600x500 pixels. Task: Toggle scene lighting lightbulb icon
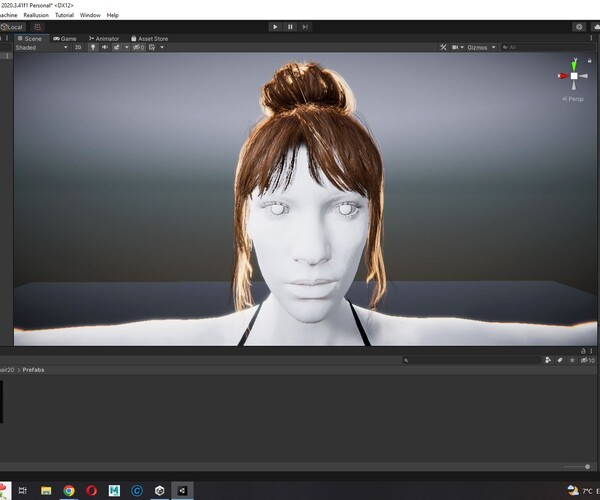(x=93, y=47)
